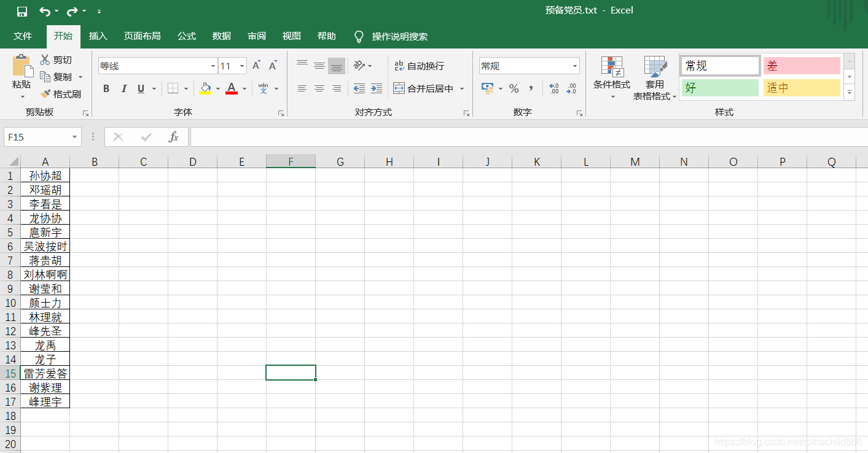Click the Redo arrow icon

coord(72,12)
